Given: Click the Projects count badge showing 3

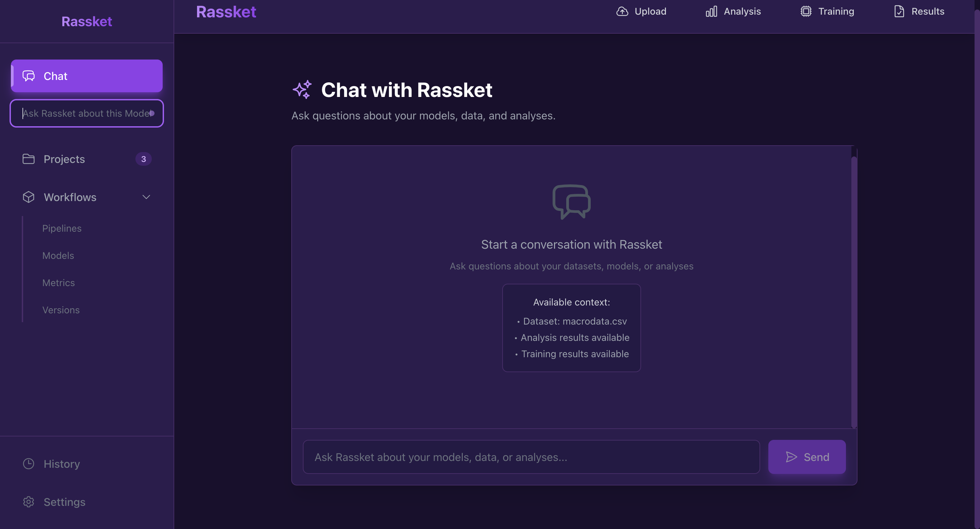Looking at the screenshot, I should (143, 159).
